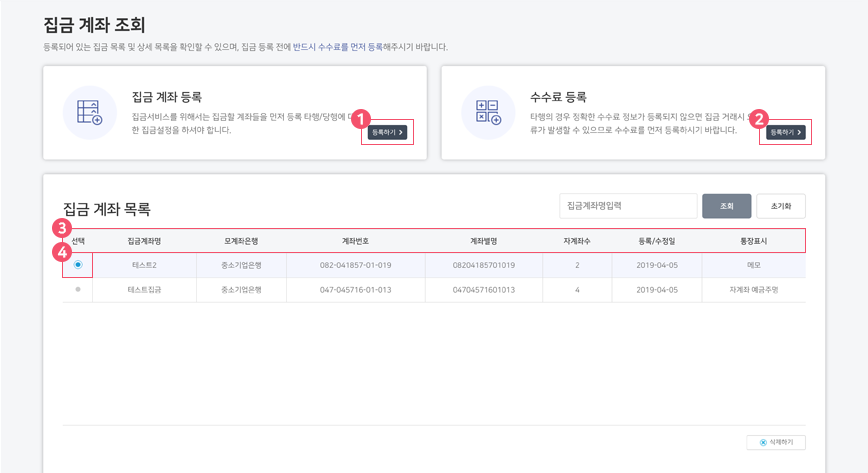Click the 집금 계좌 등록 list icon
The image size is (868, 473).
[89, 113]
